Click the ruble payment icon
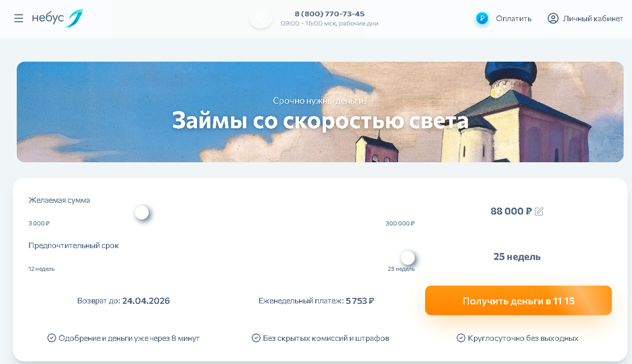This screenshot has height=364, width=632. [x=482, y=18]
